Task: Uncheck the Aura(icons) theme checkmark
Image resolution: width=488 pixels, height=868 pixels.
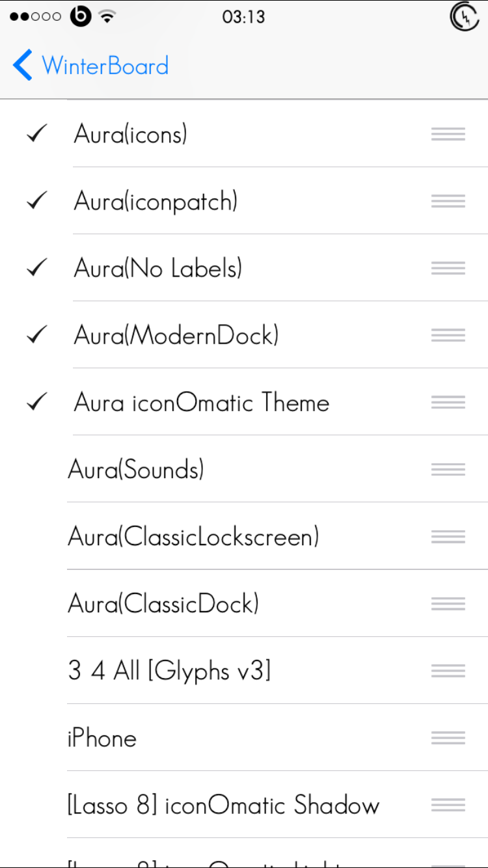Action: 37,134
